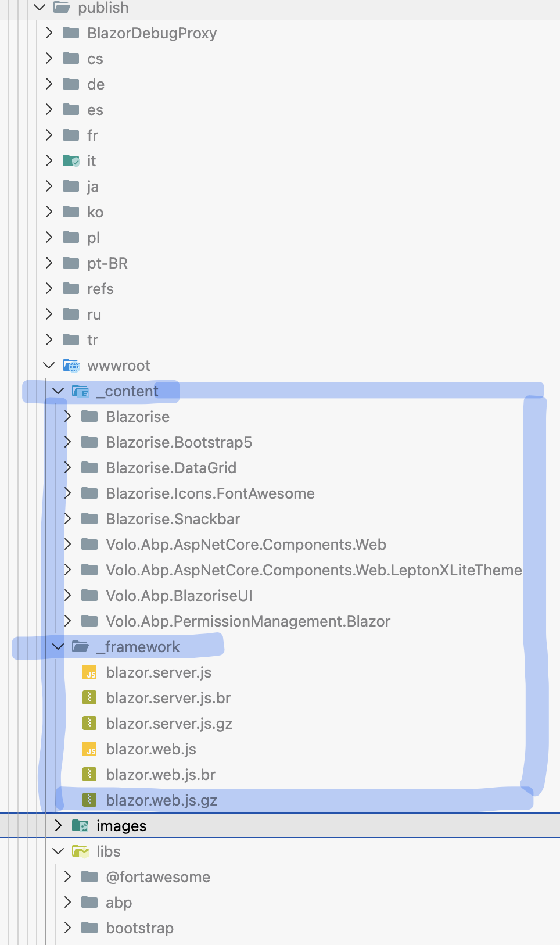The width and height of the screenshot is (560, 945).
Task: Click the blazor.server.js JavaScript file icon
Action: [x=89, y=672]
